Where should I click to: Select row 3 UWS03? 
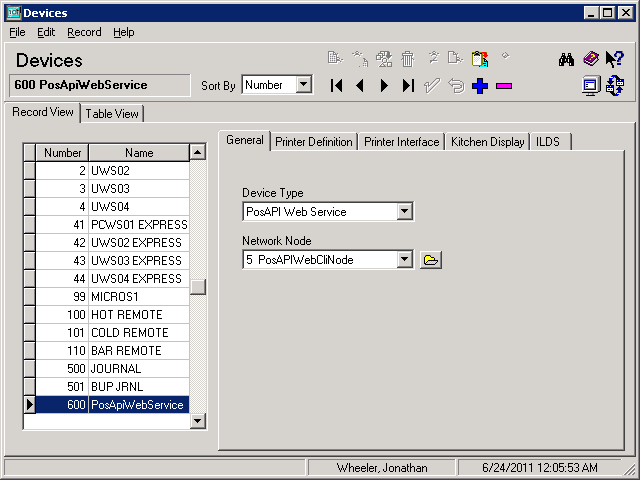[113, 189]
